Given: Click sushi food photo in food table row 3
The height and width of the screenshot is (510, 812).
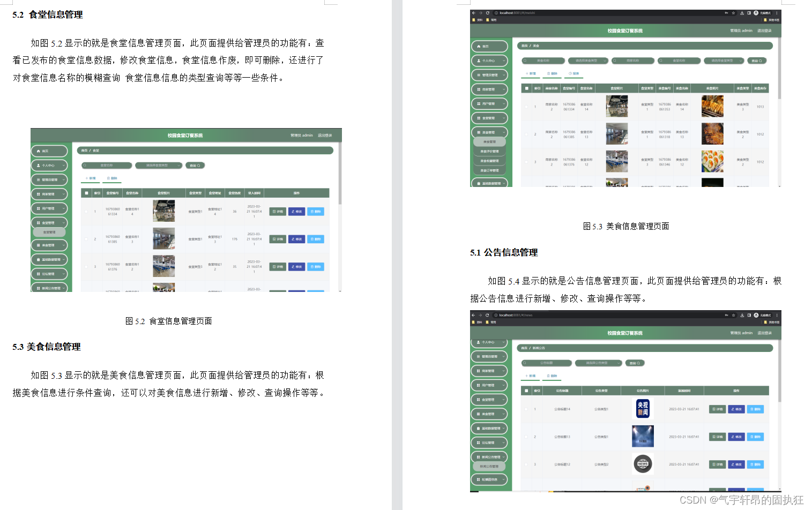Looking at the screenshot, I should 712,162.
